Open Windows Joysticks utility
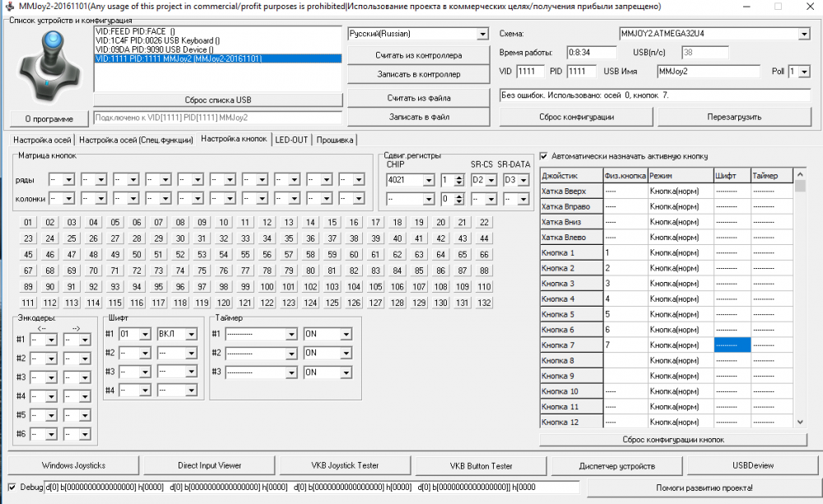The width and height of the screenshot is (823, 504). pos(73,465)
